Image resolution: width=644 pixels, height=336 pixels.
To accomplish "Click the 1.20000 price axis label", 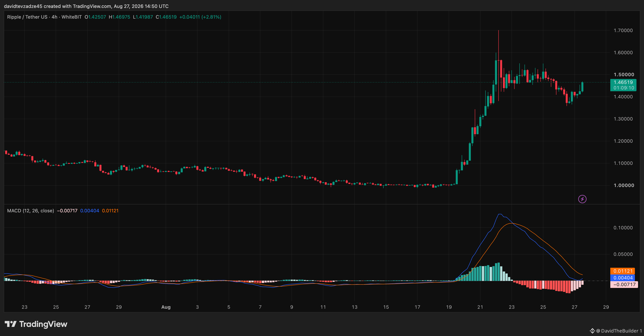I will (x=623, y=141).
